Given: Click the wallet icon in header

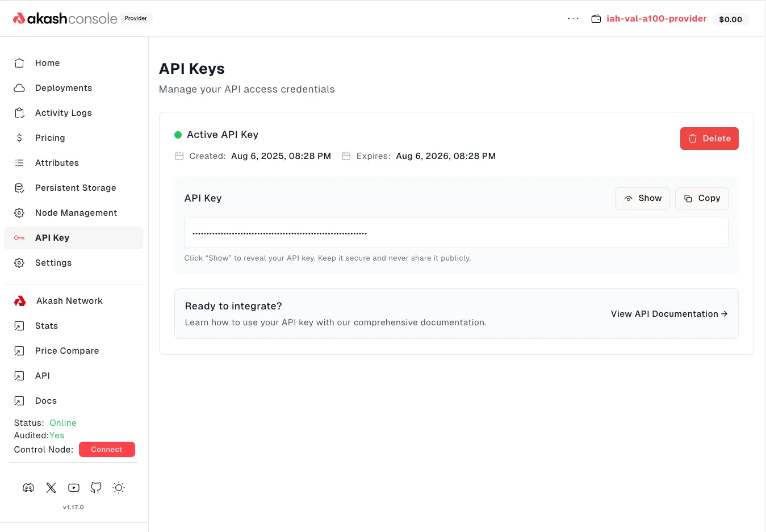Looking at the screenshot, I should pyautogui.click(x=596, y=19).
